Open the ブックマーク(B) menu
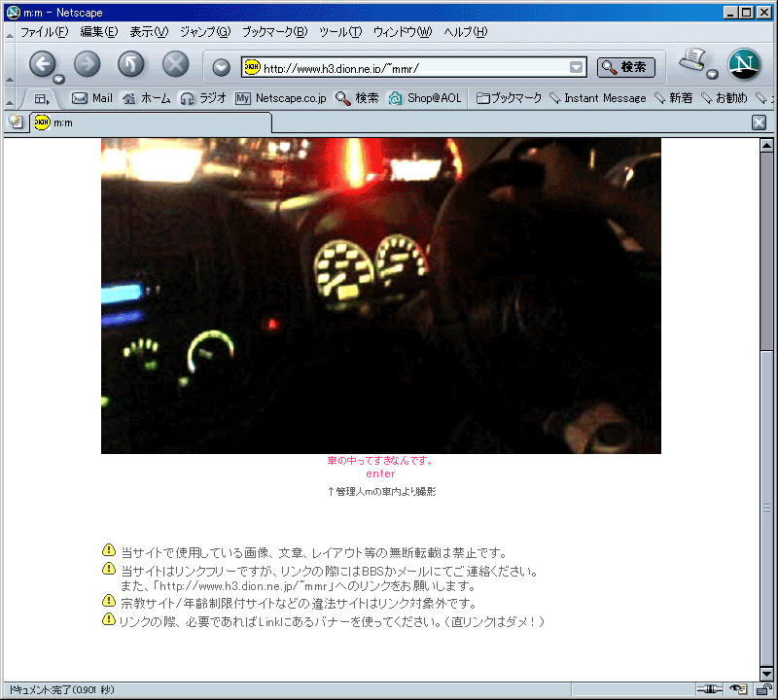The image size is (778, 700). pos(274,32)
